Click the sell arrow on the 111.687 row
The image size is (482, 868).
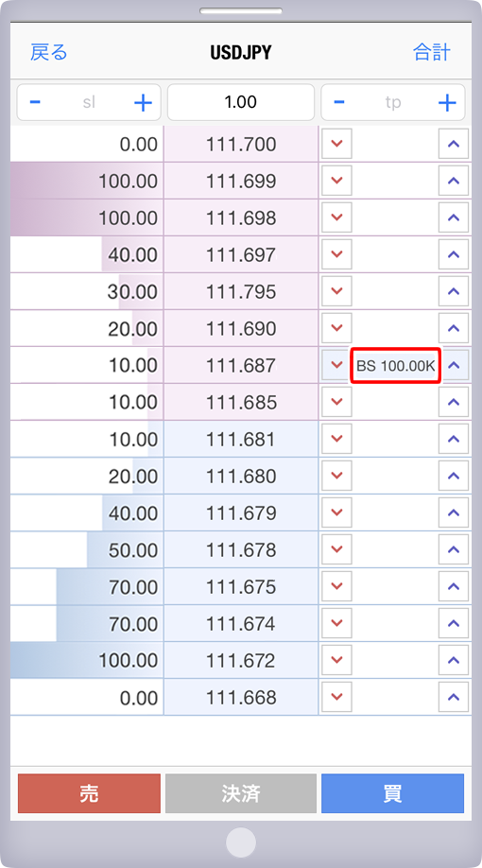click(x=336, y=365)
